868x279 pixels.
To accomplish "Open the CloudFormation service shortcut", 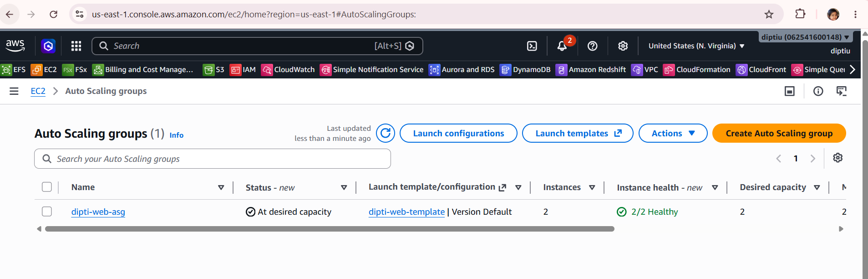I will (x=697, y=70).
